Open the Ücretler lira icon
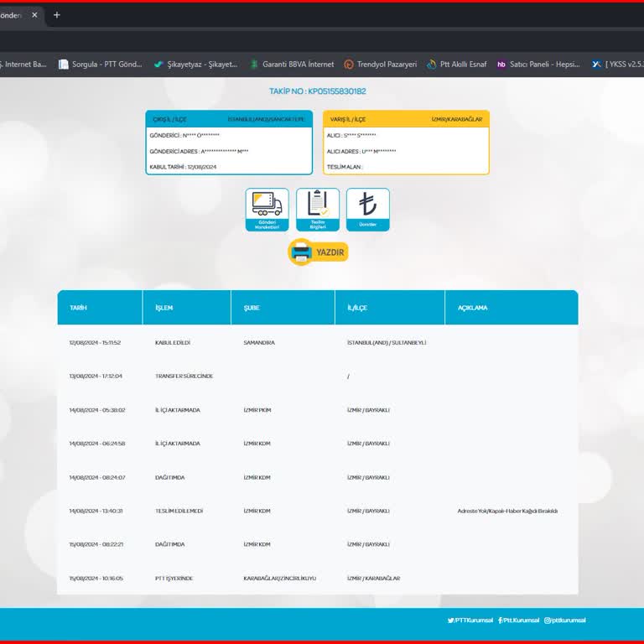The image size is (644, 644). 367,210
